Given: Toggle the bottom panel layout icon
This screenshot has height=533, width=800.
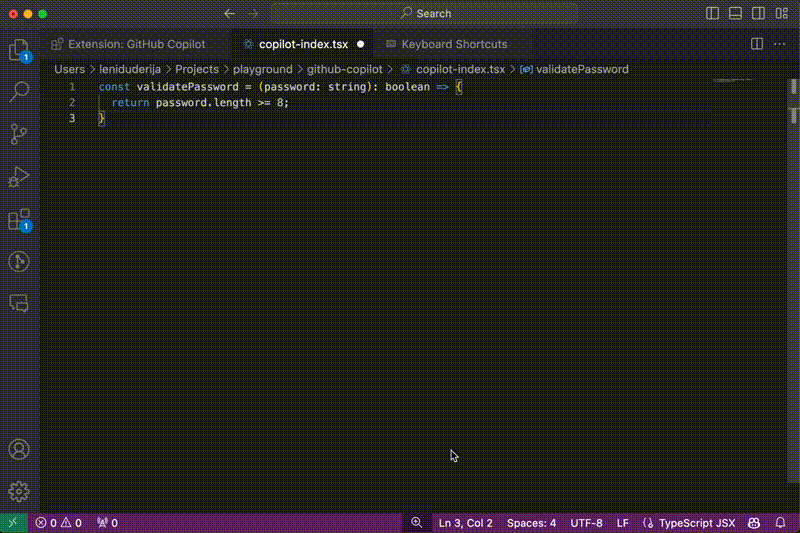Looking at the screenshot, I should (735, 14).
